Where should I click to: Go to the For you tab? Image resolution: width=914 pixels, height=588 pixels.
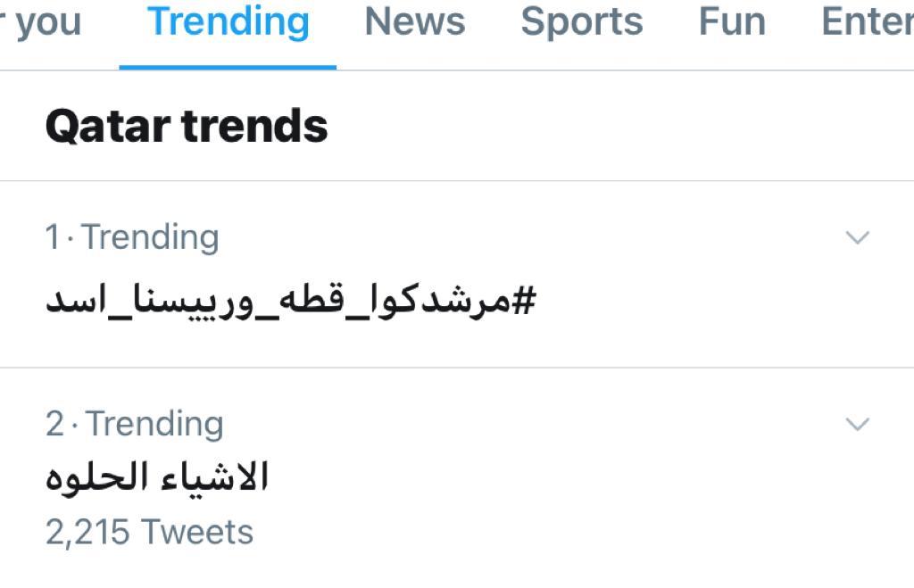coord(45,21)
